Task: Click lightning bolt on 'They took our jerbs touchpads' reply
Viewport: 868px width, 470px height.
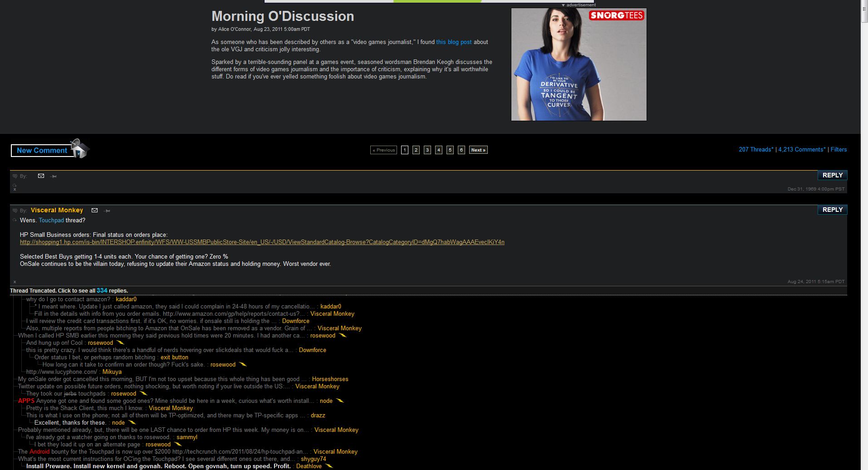Action: tap(143, 394)
